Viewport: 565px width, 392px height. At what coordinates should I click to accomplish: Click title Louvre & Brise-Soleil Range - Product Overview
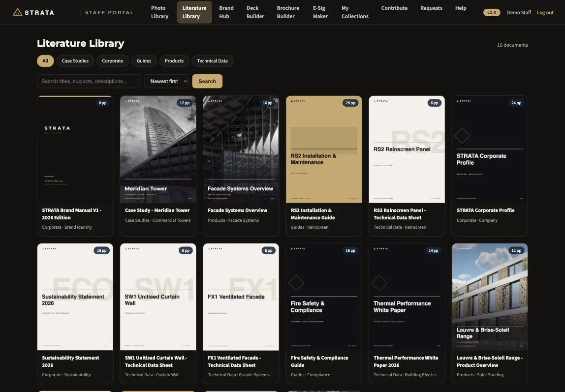(x=489, y=362)
